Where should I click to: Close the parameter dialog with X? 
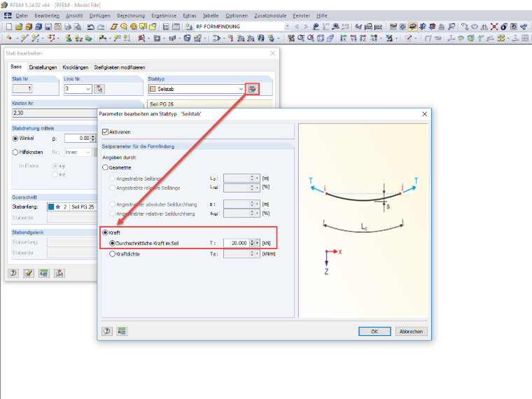tap(424, 114)
